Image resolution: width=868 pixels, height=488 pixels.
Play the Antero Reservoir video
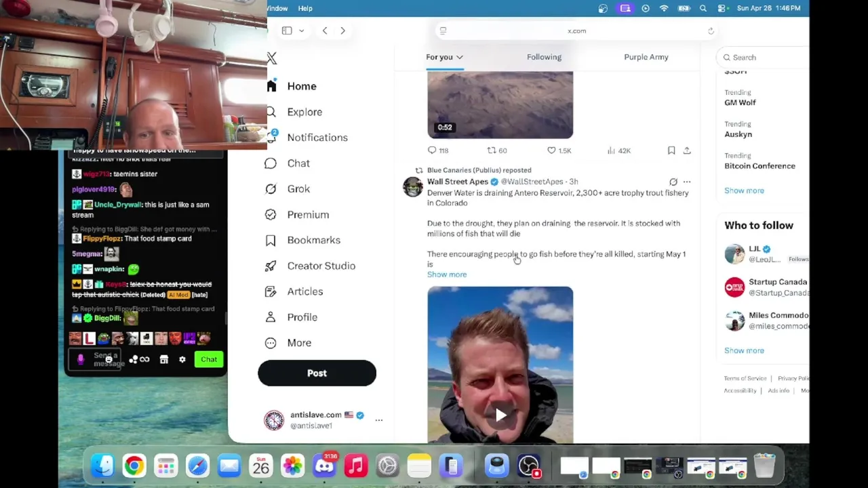[x=500, y=415]
